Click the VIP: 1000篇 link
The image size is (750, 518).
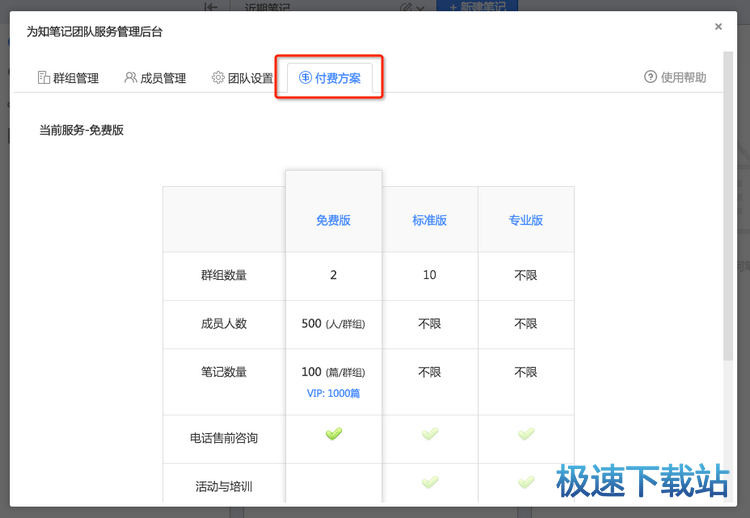click(x=333, y=393)
